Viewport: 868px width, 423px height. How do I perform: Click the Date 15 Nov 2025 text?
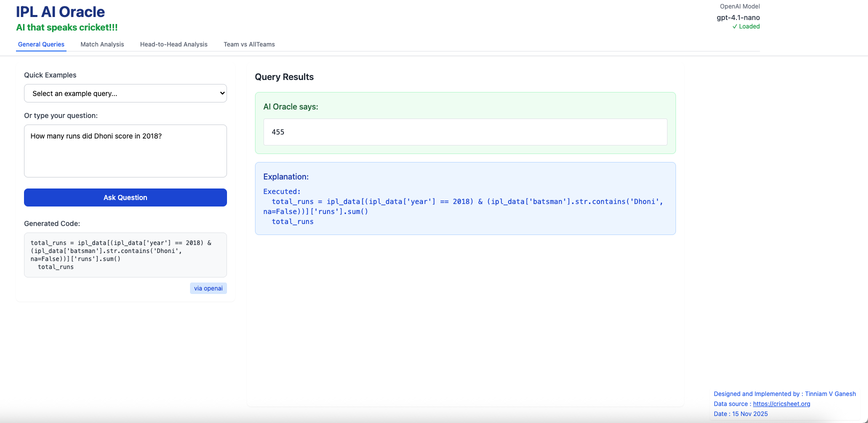[x=740, y=414]
